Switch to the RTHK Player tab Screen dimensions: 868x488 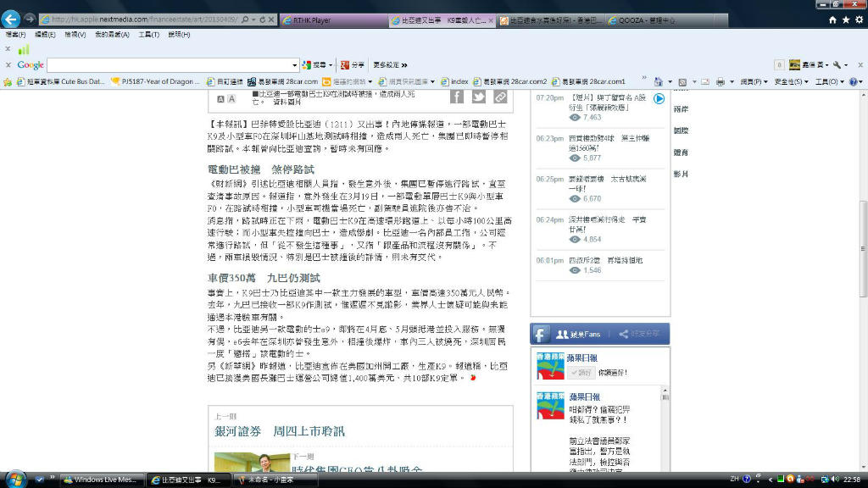[333, 20]
